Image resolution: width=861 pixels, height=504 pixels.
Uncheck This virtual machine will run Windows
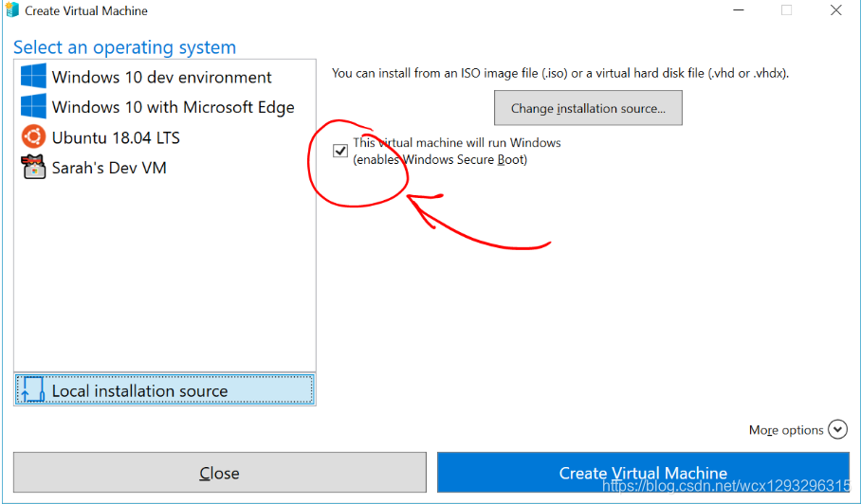point(340,151)
